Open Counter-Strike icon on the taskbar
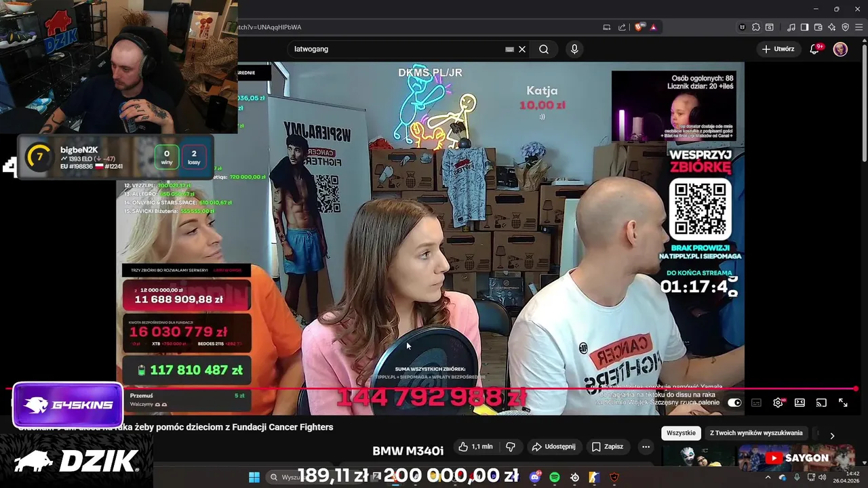The height and width of the screenshot is (488, 868). tap(594, 477)
